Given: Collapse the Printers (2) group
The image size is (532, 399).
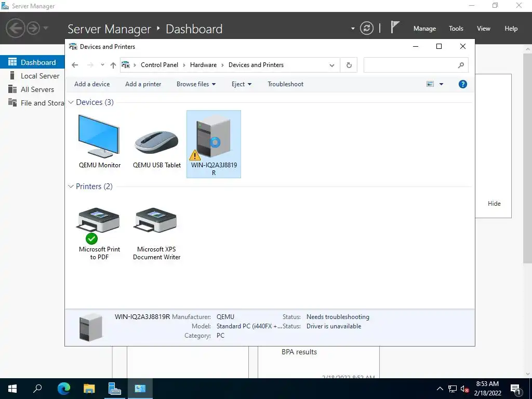Looking at the screenshot, I should pyautogui.click(x=71, y=187).
